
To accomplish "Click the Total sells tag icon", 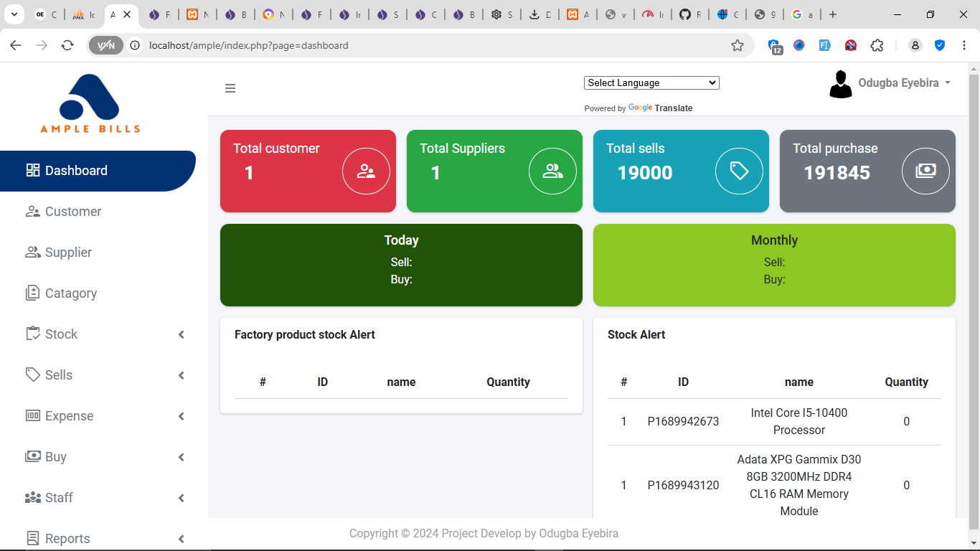I will 739,171.
